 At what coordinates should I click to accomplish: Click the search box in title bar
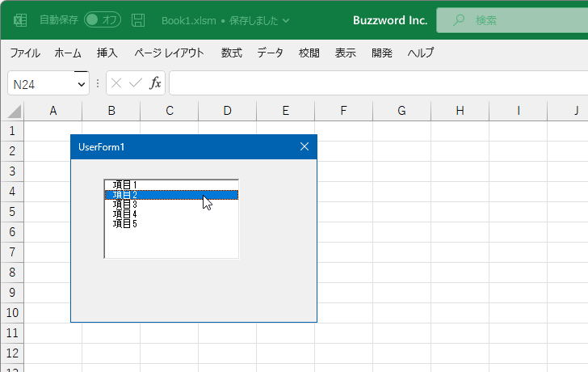click(512, 20)
